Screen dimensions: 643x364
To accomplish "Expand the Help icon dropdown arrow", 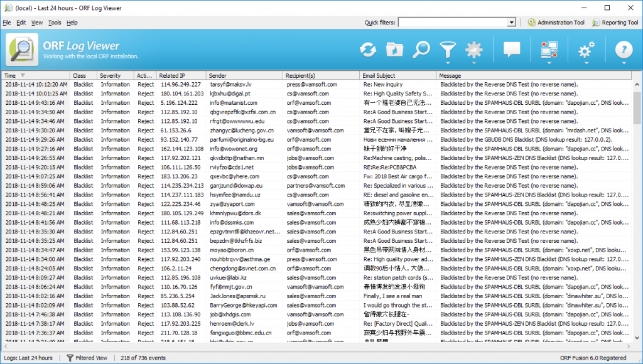I will [624, 63].
